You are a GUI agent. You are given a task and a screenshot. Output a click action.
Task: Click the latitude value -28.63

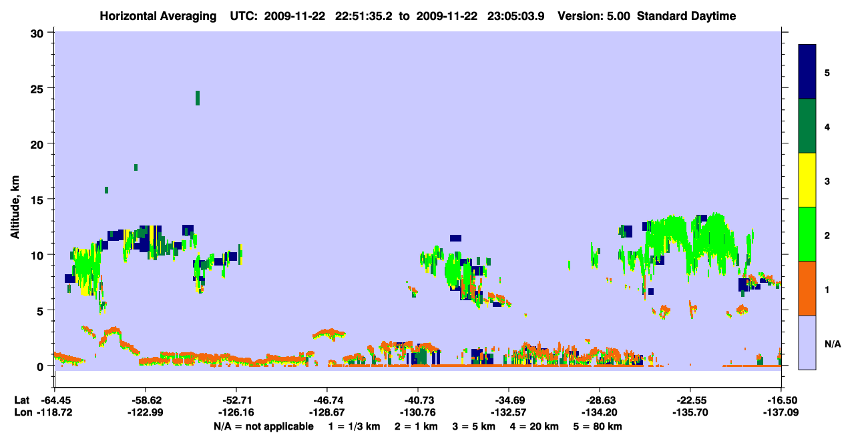click(600, 400)
